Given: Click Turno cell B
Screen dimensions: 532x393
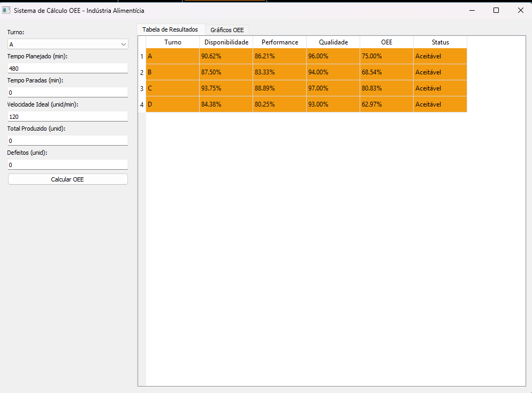Looking at the screenshot, I should 173,72.
